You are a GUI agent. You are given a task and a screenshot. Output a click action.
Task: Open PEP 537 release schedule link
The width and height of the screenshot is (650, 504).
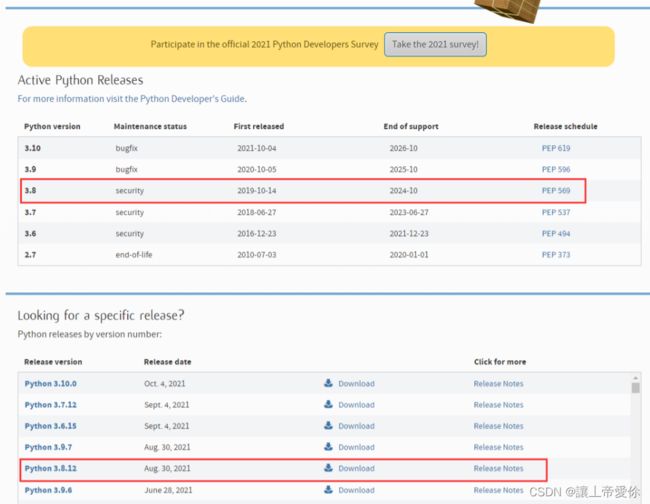click(556, 212)
